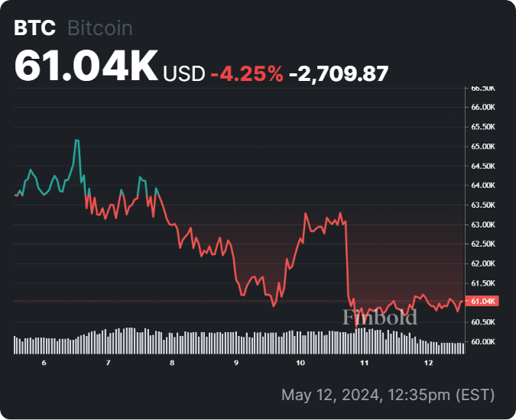Select day 12 on the date axis
The image size is (516, 420).
(429, 363)
